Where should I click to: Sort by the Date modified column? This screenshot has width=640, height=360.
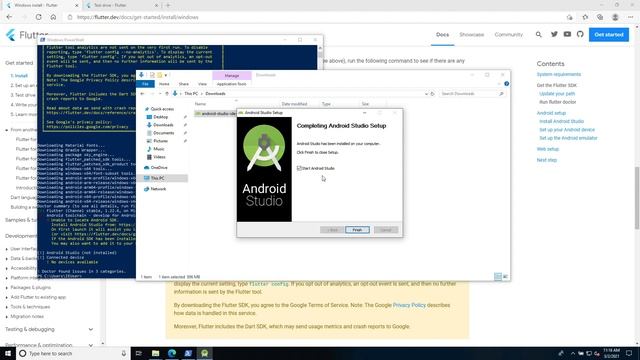tap(294, 104)
